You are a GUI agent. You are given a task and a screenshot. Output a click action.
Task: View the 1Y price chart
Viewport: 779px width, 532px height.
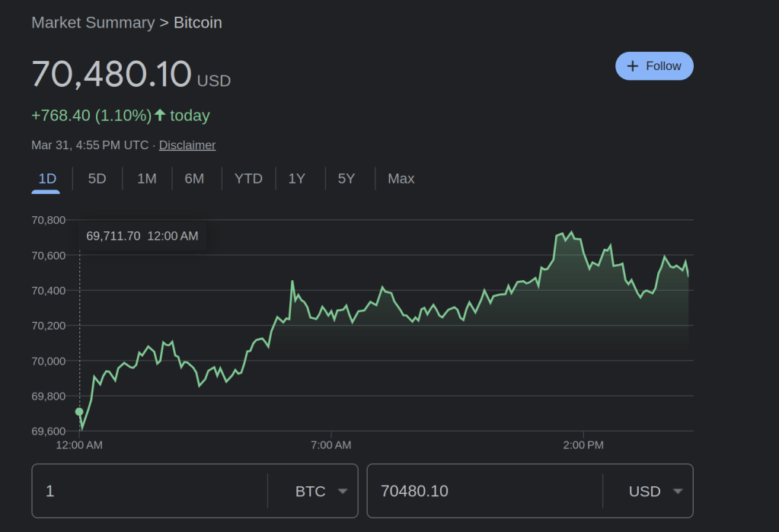296,179
